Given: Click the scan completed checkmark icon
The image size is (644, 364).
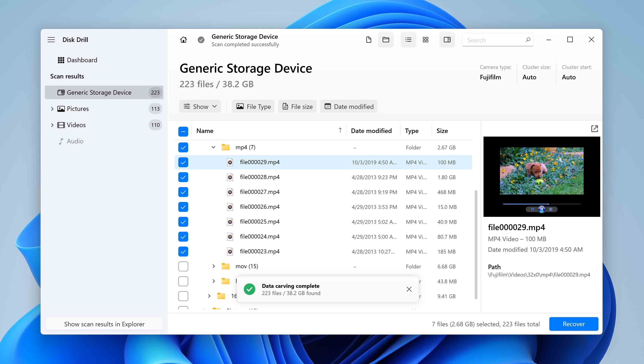Looking at the screenshot, I should (201, 40).
